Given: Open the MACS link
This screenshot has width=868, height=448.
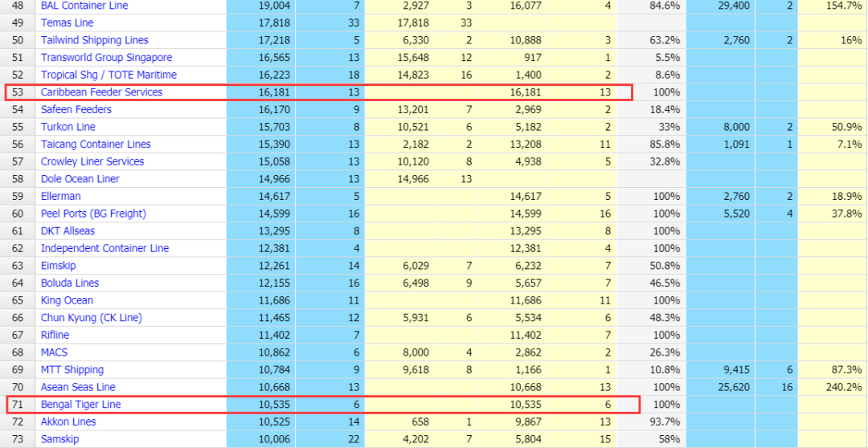Looking at the screenshot, I should pyautogui.click(x=55, y=352).
